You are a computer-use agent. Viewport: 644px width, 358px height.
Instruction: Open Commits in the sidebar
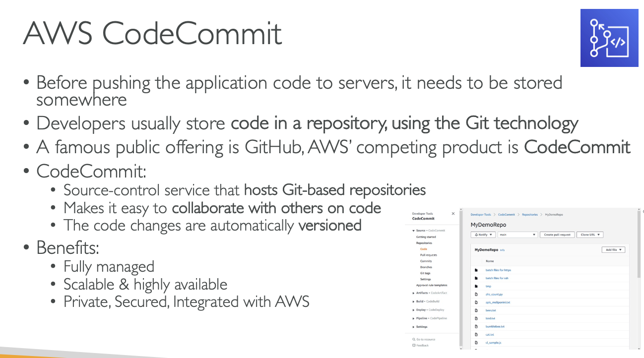(x=426, y=261)
